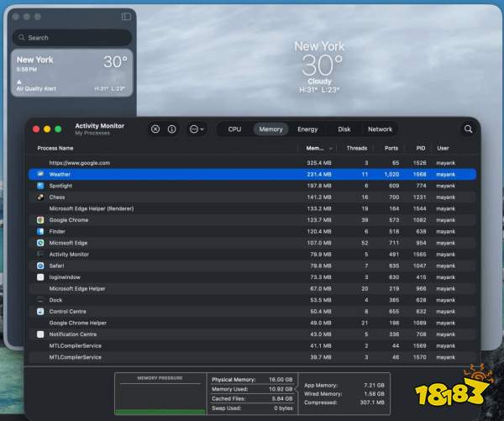504x421 pixels.
Task: Click the loginwindow process icon
Action: [40, 277]
